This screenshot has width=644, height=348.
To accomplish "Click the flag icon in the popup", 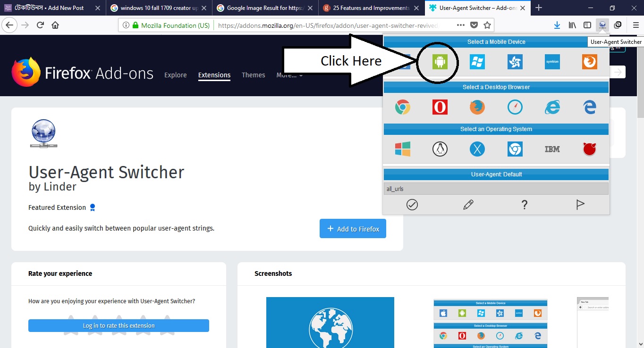I will click(580, 205).
